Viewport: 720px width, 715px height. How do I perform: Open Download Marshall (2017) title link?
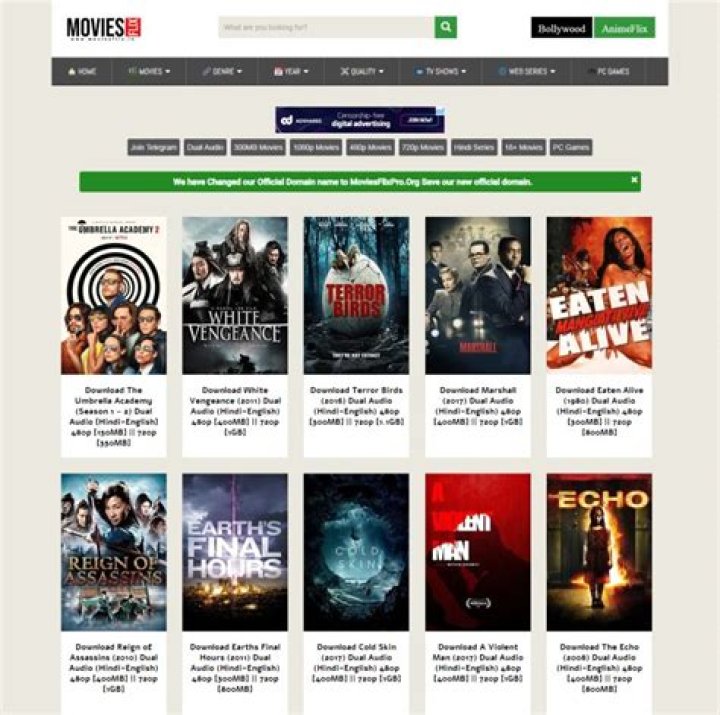coord(478,406)
